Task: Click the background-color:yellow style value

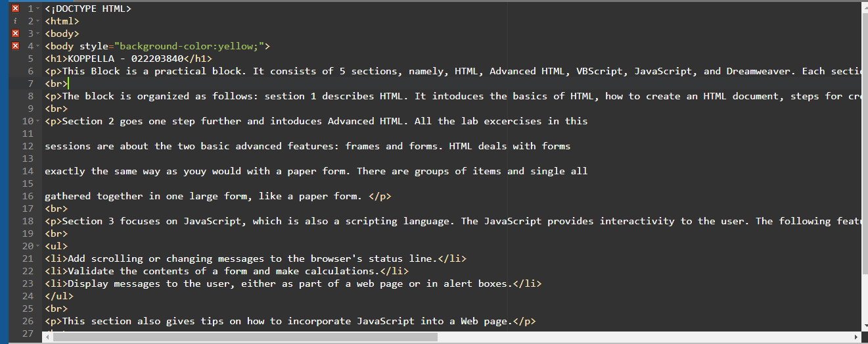Action: tap(192, 46)
